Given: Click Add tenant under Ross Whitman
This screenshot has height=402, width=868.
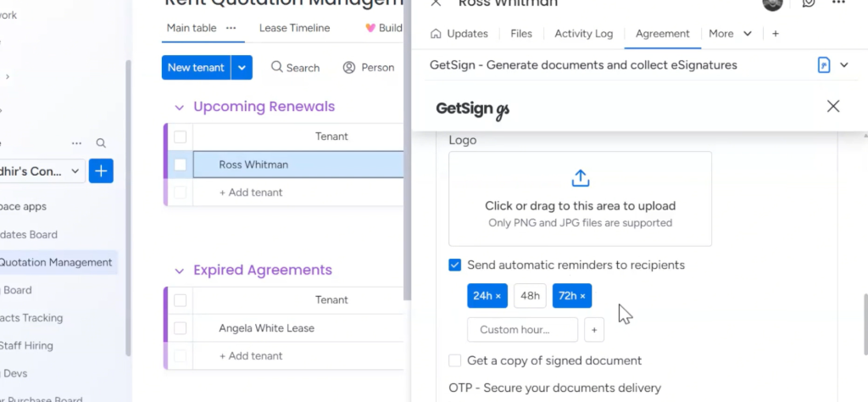Looking at the screenshot, I should coord(251,193).
